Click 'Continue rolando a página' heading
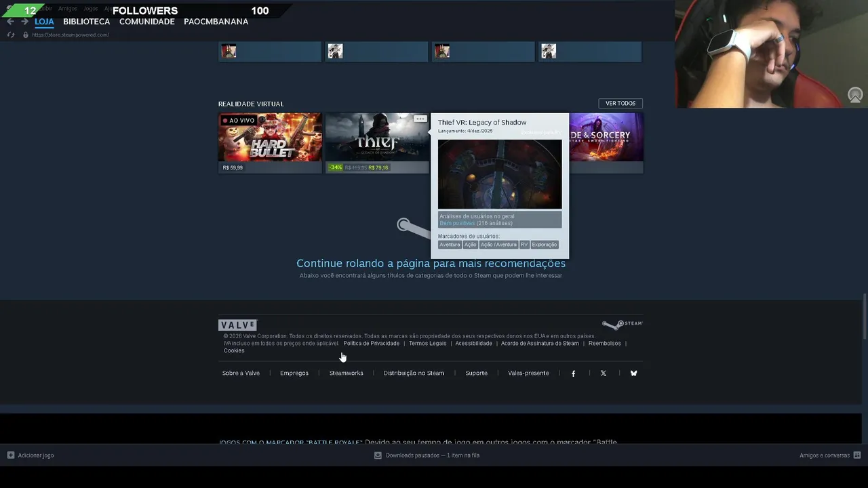Image resolution: width=868 pixels, height=488 pixels. (x=431, y=263)
